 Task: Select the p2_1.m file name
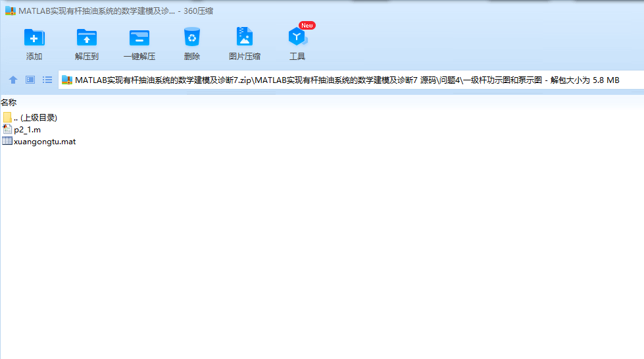click(x=27, y=130)
